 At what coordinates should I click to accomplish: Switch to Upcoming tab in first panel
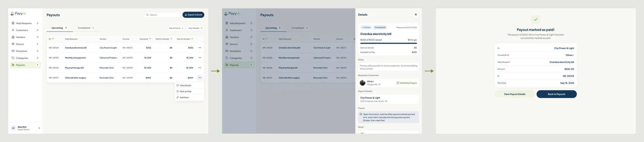coord(59,28)
